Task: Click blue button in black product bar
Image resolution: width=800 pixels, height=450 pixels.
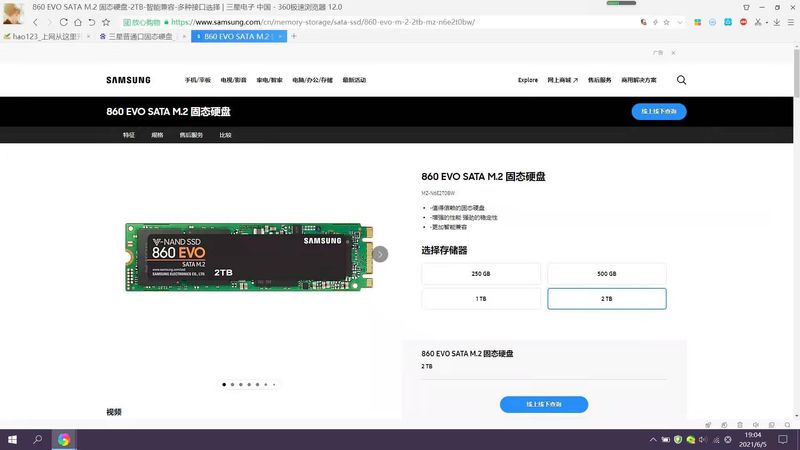Action: (659, 111)
